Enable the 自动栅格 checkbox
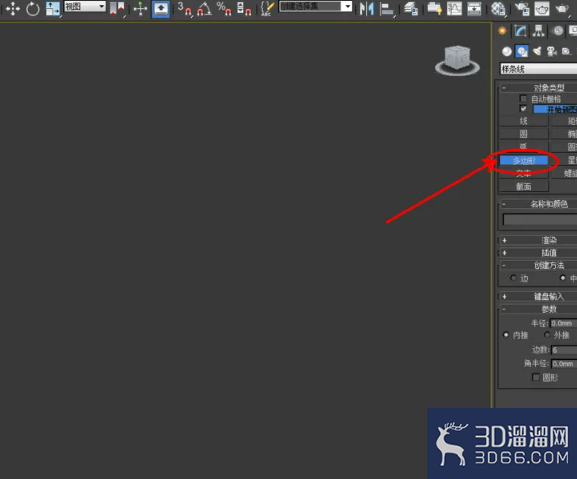 click(x=523, y=99)
